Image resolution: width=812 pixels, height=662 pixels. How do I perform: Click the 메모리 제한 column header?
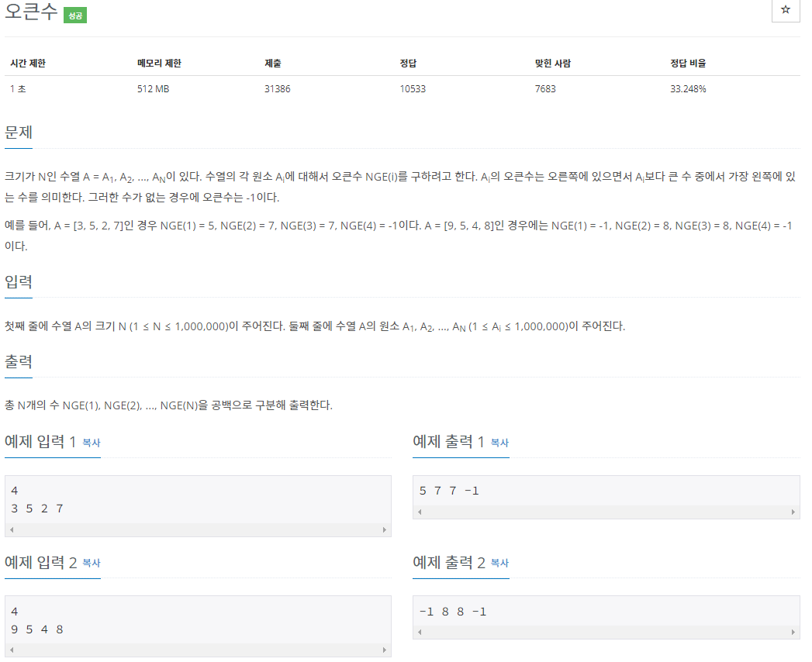159,63
